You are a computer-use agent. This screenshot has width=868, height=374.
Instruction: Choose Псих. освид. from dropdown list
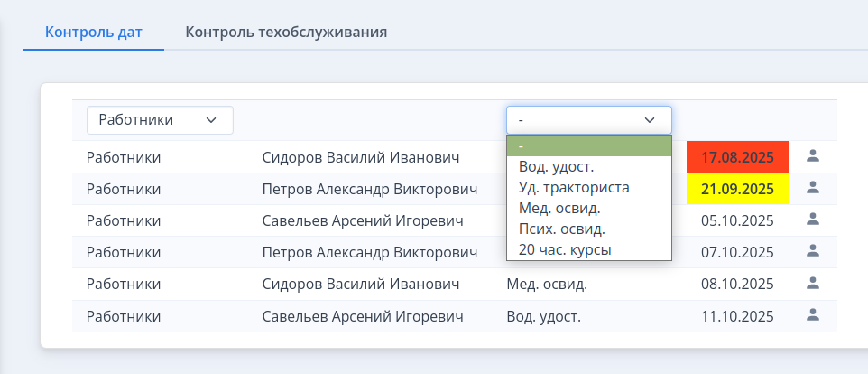[x=589, y=229]
